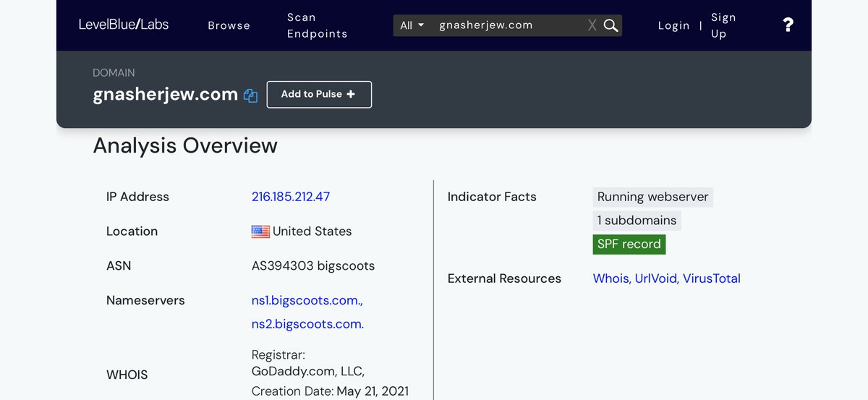
Task: Click the Running webserver tag
Action: tap(652, 197)
